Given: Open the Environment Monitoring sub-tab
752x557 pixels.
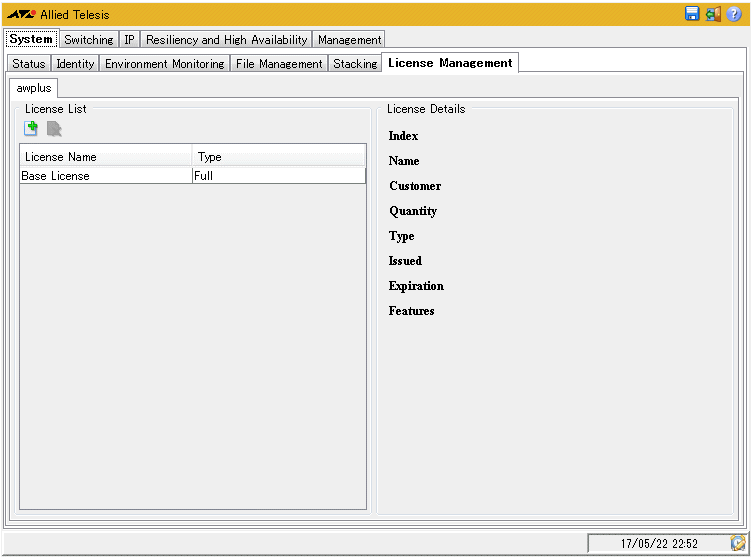Looking at the screenshot, I should point(164,64).
